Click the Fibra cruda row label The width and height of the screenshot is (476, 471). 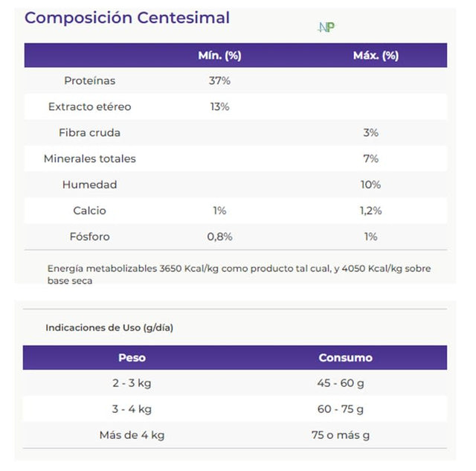coord(90,132)
